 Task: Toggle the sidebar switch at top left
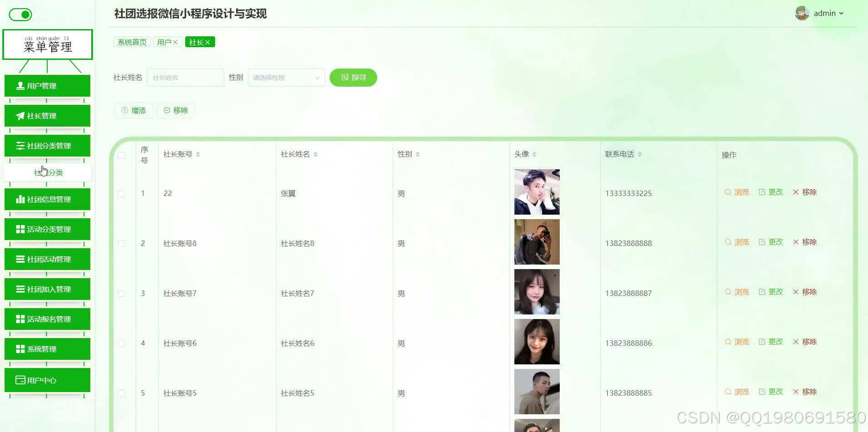pos(20,15)
